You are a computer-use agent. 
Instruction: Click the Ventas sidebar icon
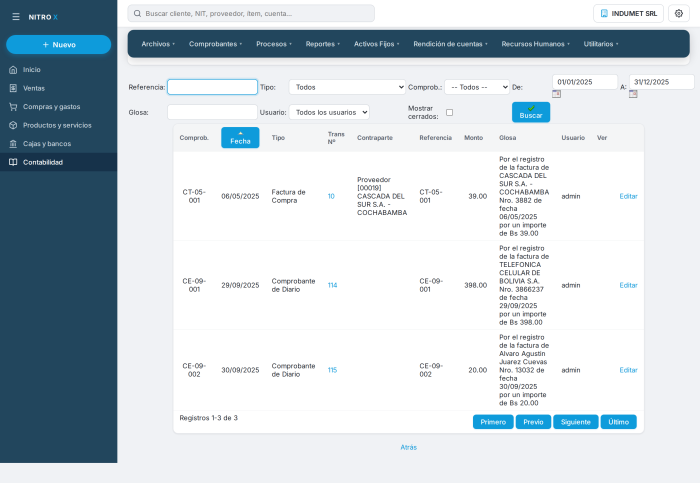13,88
